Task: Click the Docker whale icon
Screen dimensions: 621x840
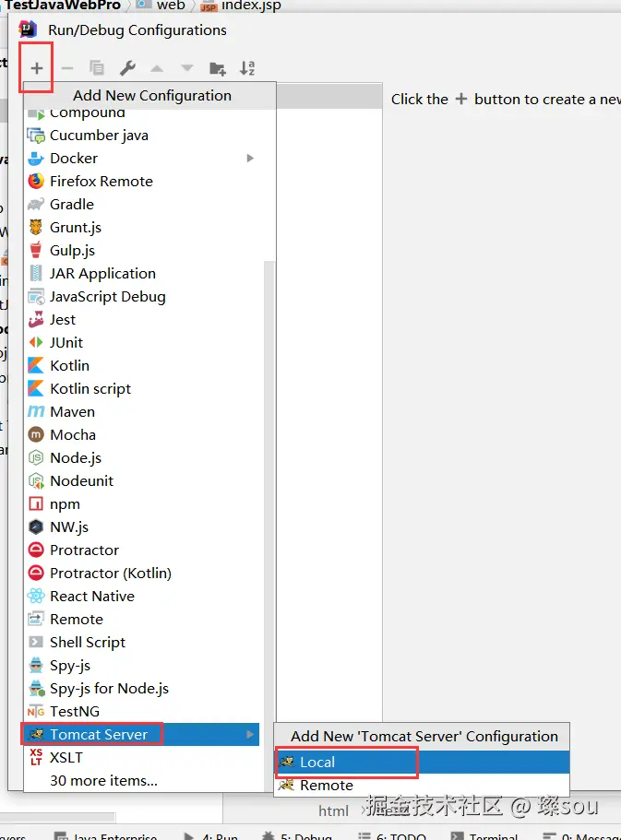Action: [x=36, y=159]
